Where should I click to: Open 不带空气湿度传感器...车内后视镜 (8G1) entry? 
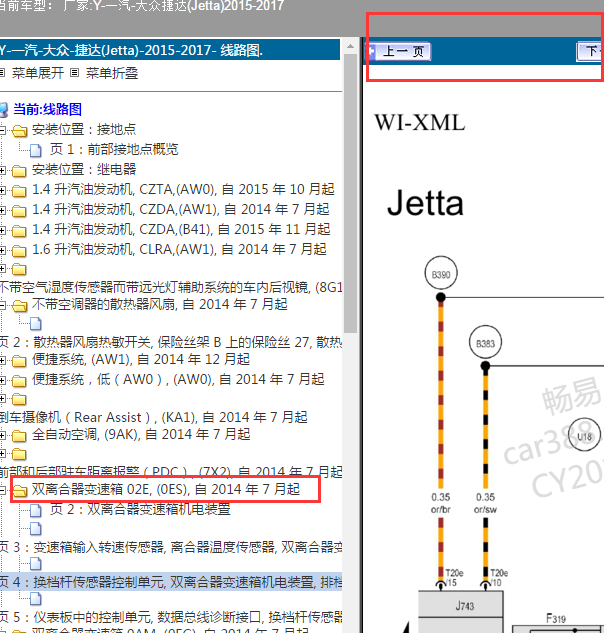[171, 287]
